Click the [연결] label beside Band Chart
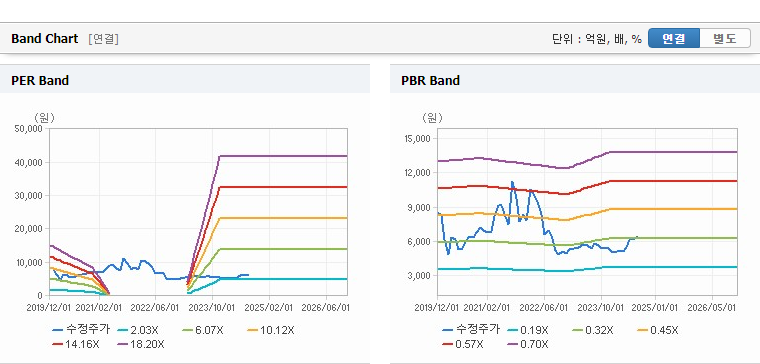The width and height of the screenshot is (760, 364). [103, 39]
